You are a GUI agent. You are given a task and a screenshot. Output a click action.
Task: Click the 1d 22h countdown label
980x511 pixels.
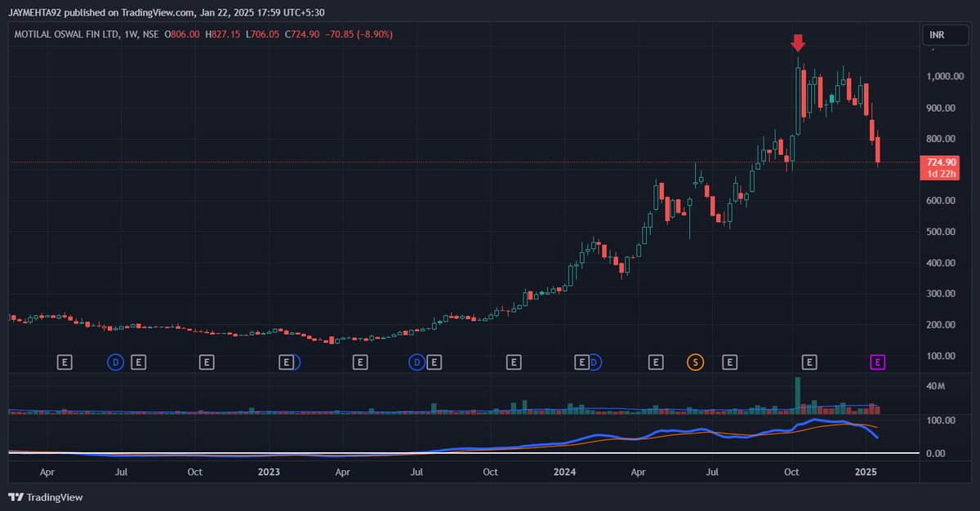(x=941, y=173)
